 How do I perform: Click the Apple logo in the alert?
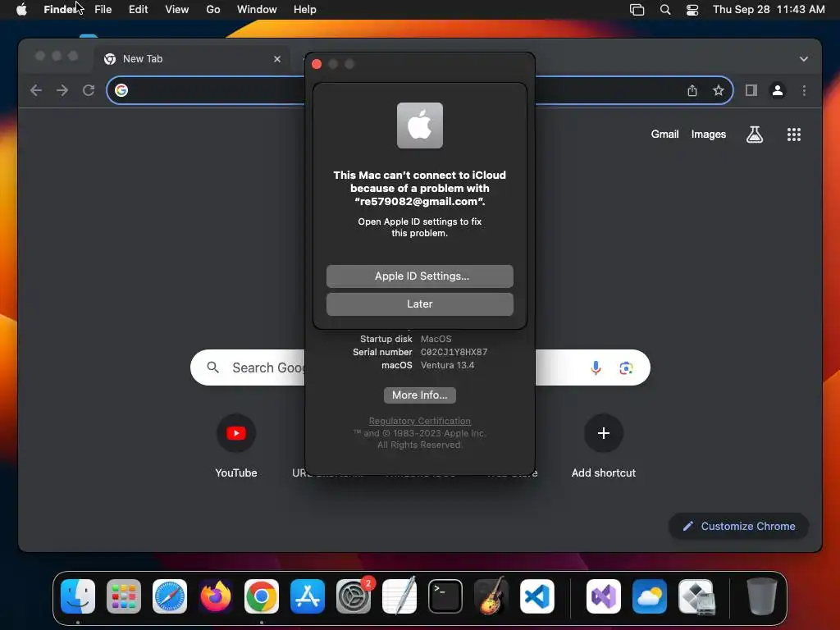click(x=419, y=126)
